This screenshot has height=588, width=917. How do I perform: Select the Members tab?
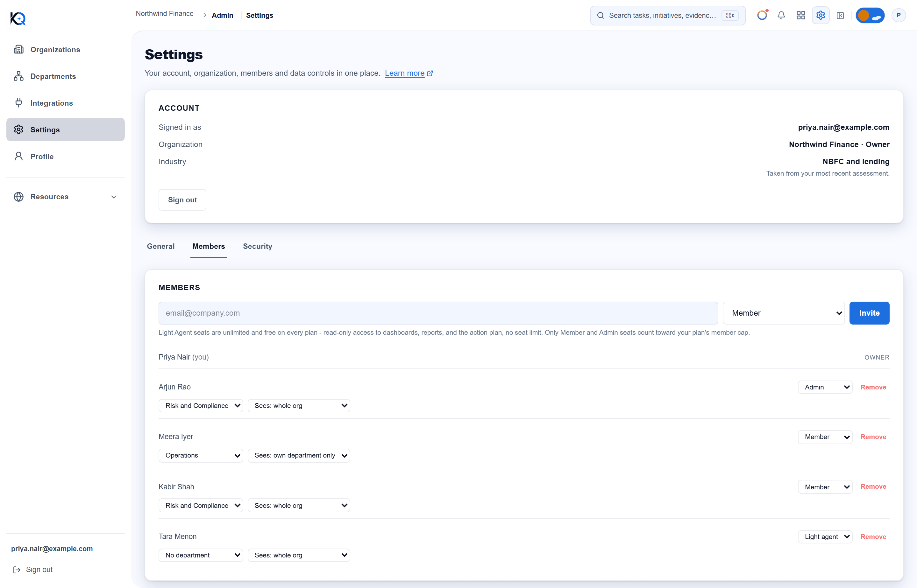click(209, 246)
